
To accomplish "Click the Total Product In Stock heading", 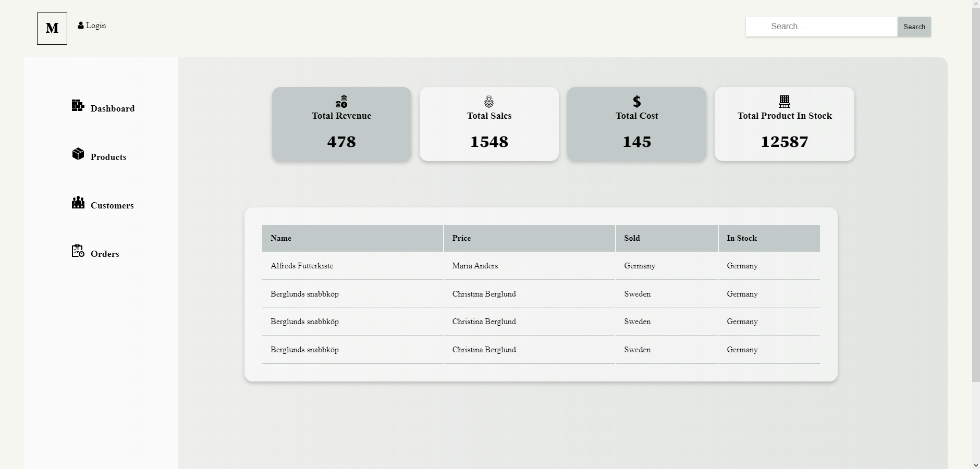I will pos(785,116).
